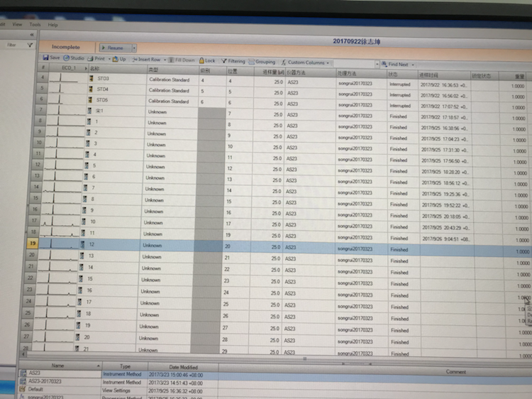Open the search combo box dropdown arrow
532x399 pixels.
click(377, 64)
